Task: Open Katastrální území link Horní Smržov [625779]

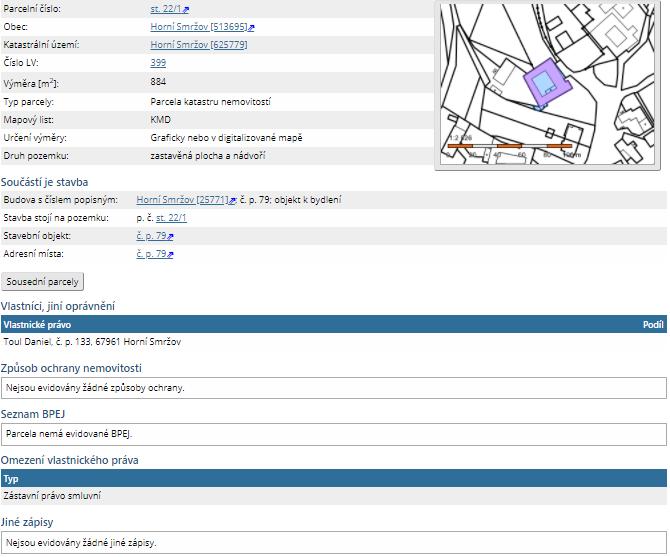Action: (199, 45)
